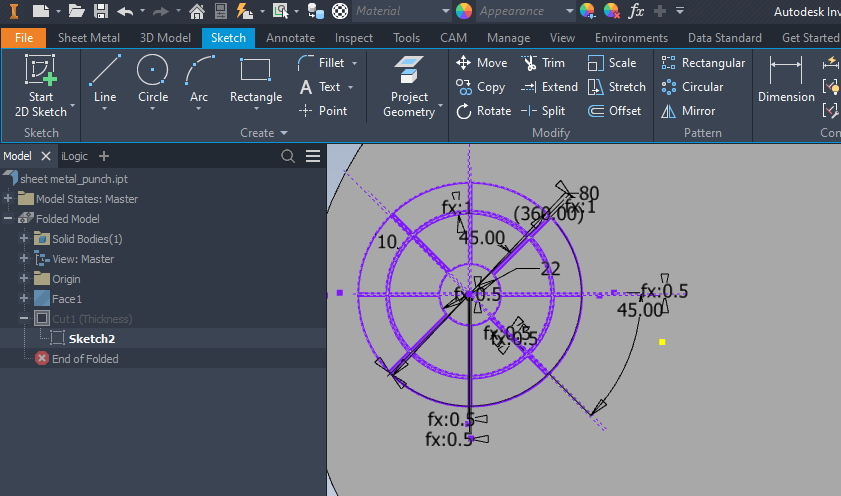Switch to the Sheet Metal tab

pyautogui.click(x=88, y=38)
